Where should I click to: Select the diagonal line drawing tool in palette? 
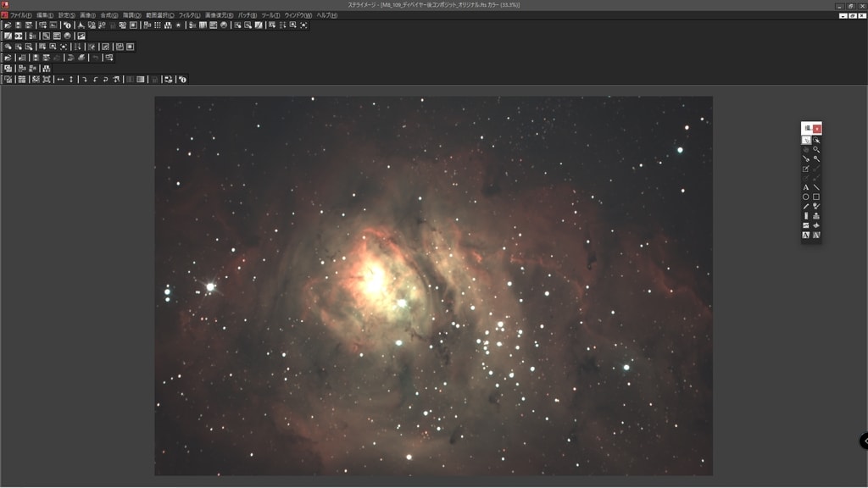click(816, 187)
